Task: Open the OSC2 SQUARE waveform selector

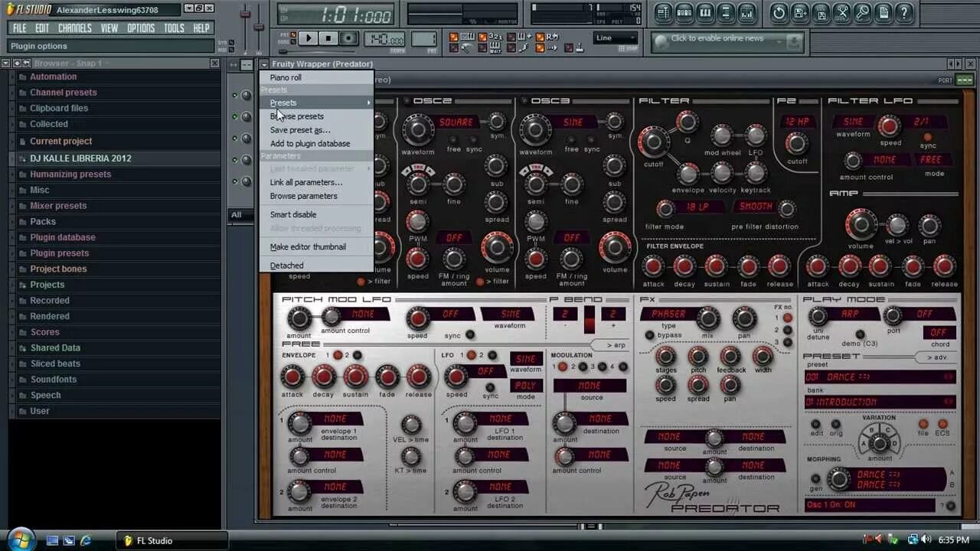Action: pos(456,122)
